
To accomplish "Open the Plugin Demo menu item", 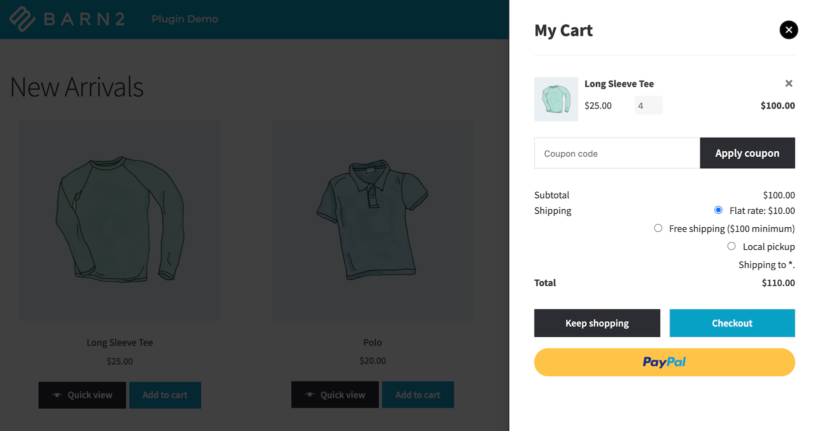I will pyautogui.click(x=185, y=19).
